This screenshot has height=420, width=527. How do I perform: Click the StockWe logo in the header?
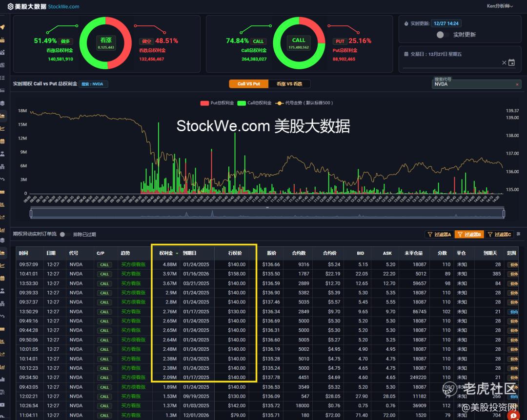point(43,6)
